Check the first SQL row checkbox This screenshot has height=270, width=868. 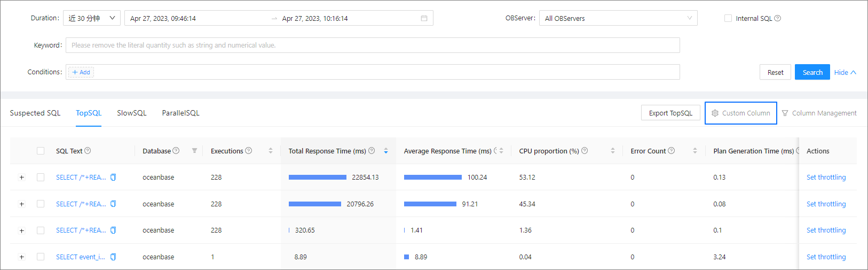click(x=41, y=178)
